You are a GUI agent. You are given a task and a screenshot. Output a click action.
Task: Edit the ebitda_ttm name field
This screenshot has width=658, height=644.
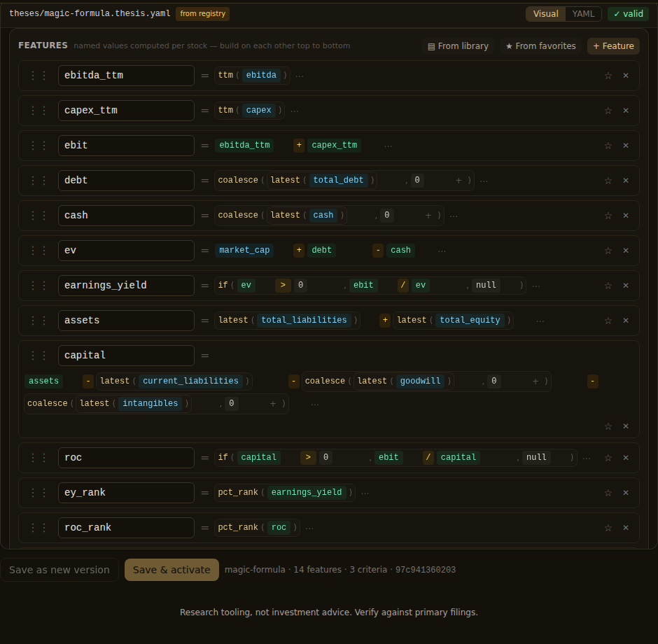pyautogui.click(x=126, y=76)
